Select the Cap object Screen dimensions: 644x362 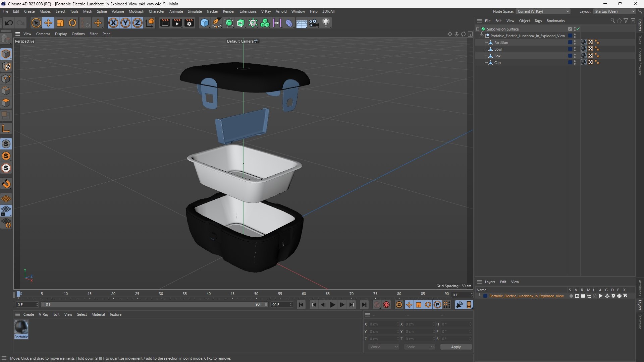(497, 63)
